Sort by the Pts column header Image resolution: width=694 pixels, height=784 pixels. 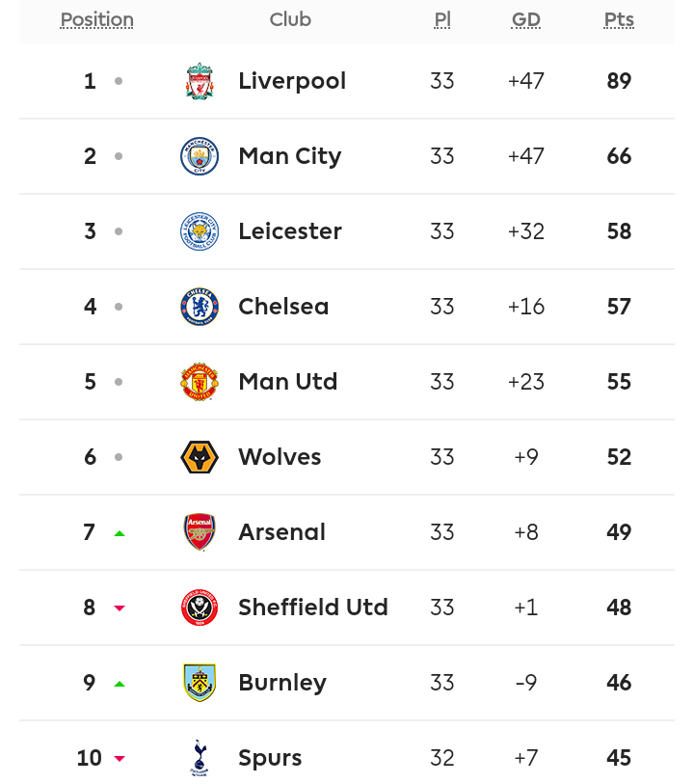(x=619, y=20)
